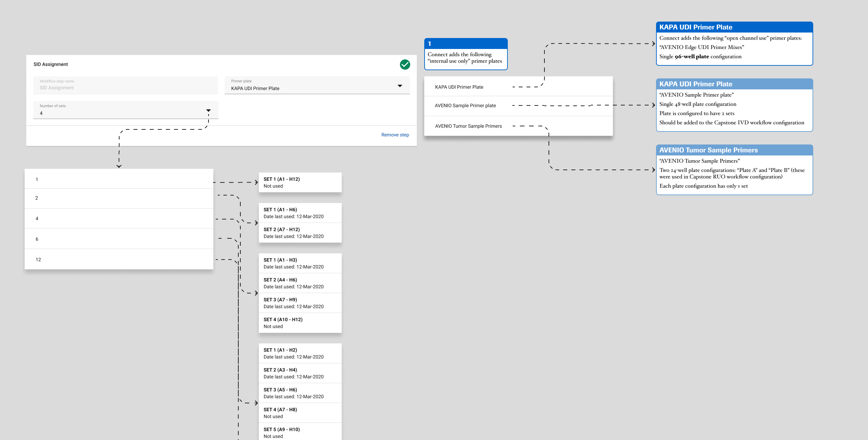Click SET 3 (A5 - H6) dated 12-Mar-2020
The image size is (868, 440).
(x=300, y=393)
